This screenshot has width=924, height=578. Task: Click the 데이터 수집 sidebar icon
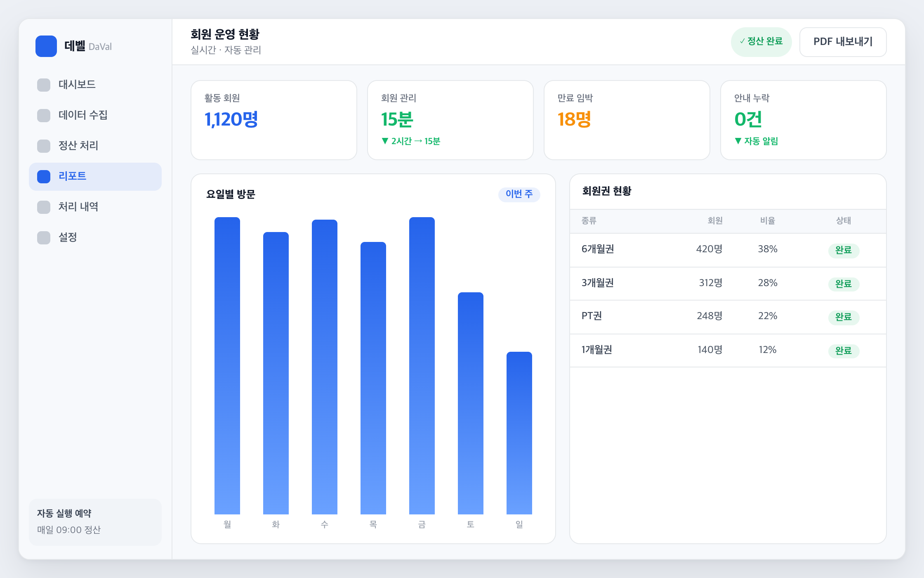click(44, 115)
